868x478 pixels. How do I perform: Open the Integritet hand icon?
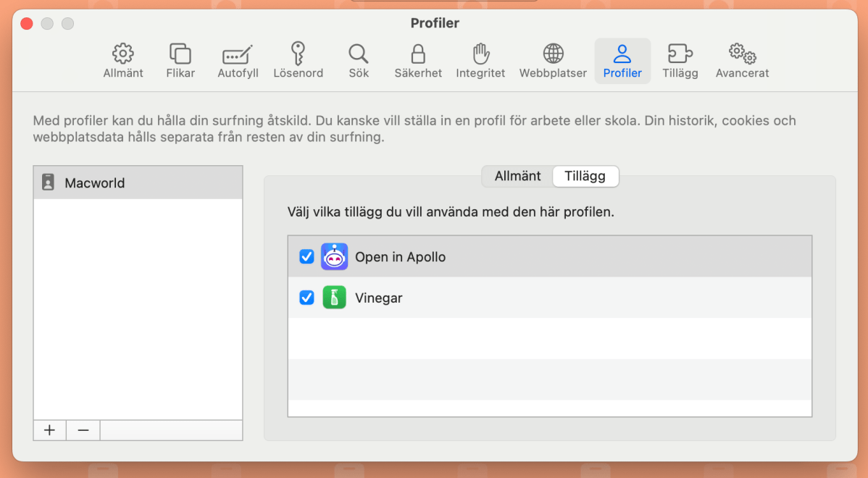click(480, 60)
